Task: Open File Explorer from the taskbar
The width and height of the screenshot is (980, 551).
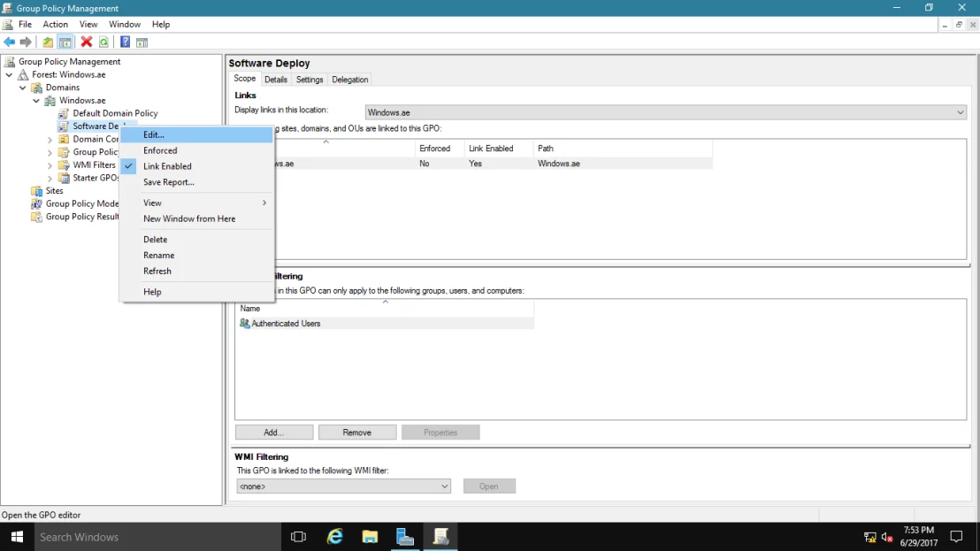Action: click(x=370, y=537)
